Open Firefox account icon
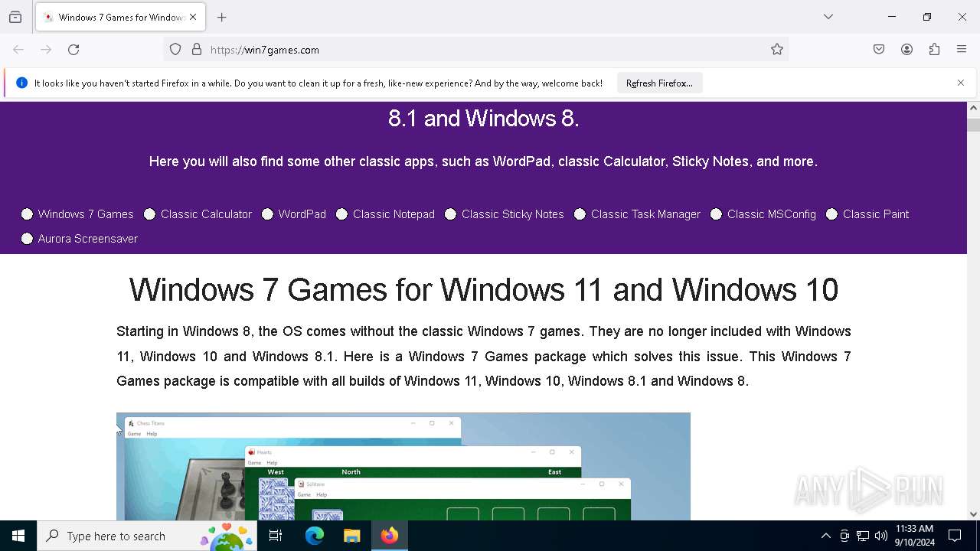Viewport: 980px width, 551px height. [x=906, y=50]
